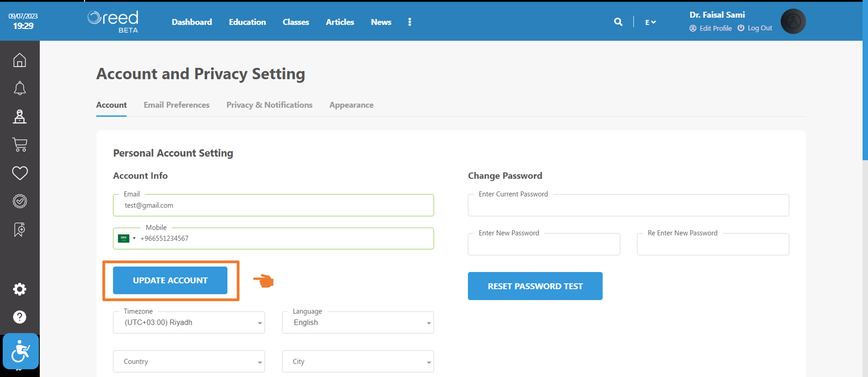
Task: Open the Country dropdown
Action: [189, 361]
